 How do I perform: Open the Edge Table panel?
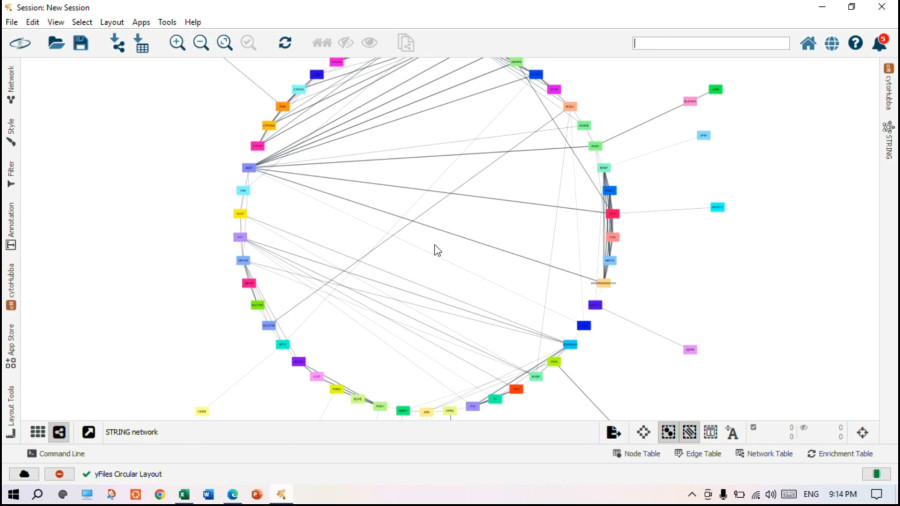pos(697,453)
